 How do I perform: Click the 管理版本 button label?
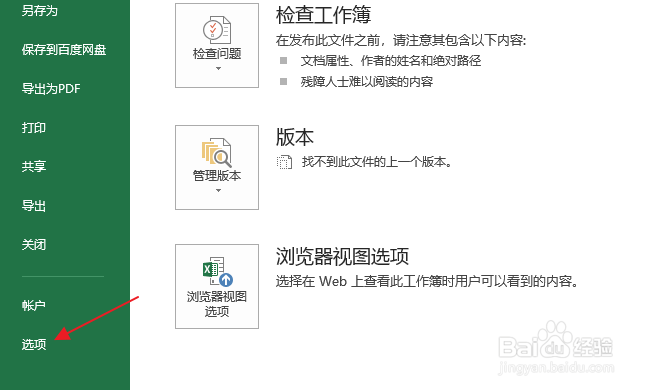217,176
